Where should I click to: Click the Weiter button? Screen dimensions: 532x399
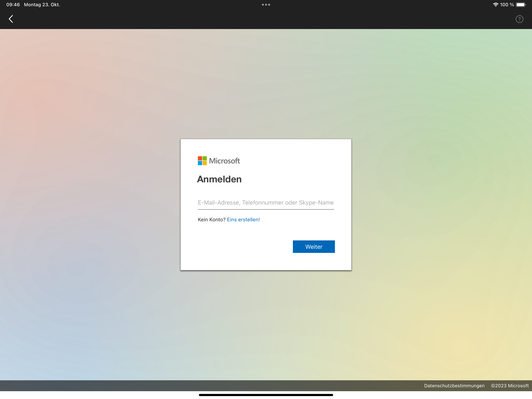click(x=314, y=247)
